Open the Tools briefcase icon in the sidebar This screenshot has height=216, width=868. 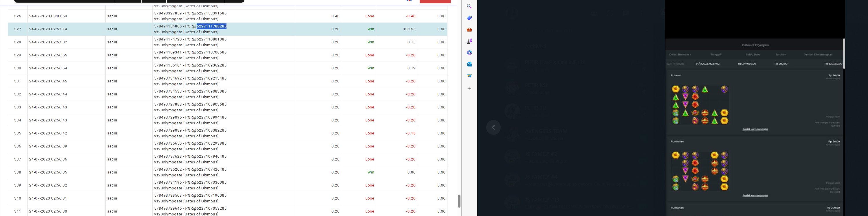click(x=469, y=30)
